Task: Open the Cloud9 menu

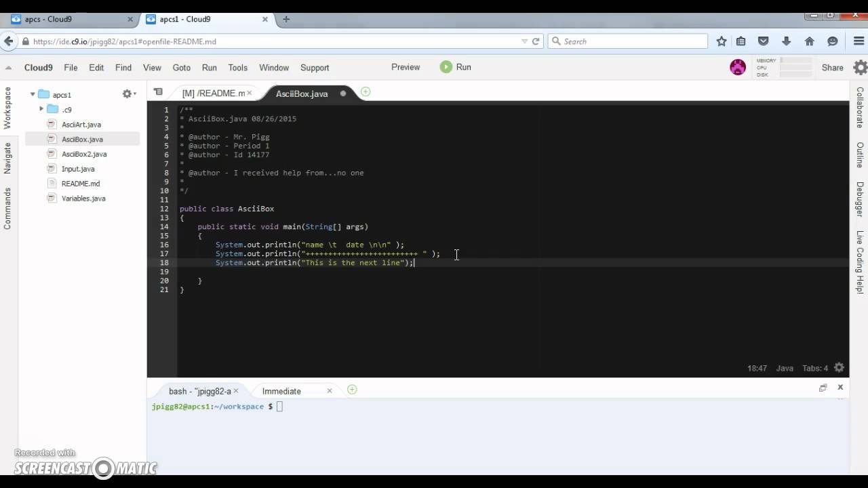Action: point(38,68)
